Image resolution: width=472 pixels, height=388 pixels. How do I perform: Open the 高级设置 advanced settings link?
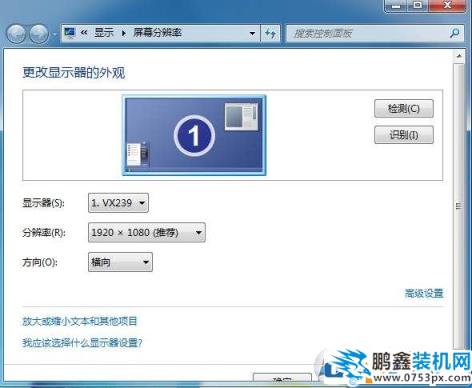pos(424,293)
